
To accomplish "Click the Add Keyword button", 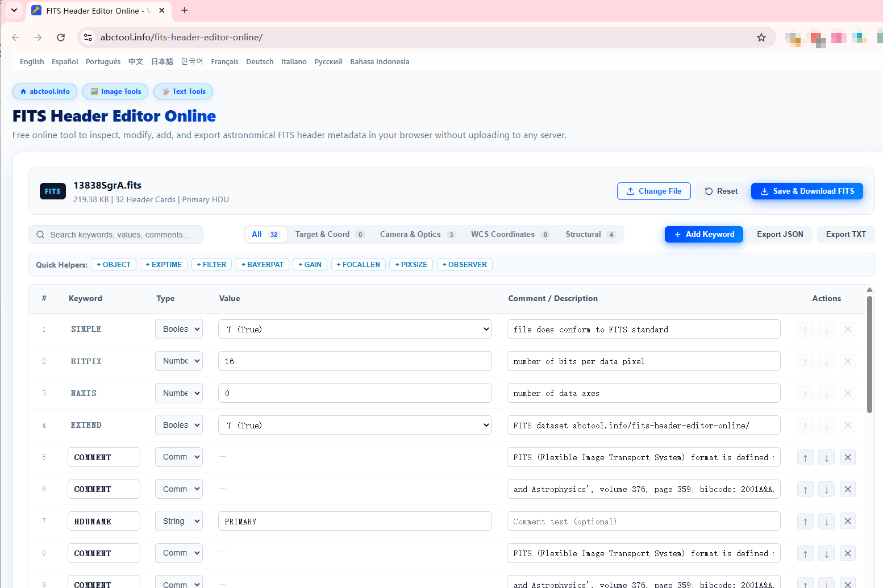I will tap(704, 235).
